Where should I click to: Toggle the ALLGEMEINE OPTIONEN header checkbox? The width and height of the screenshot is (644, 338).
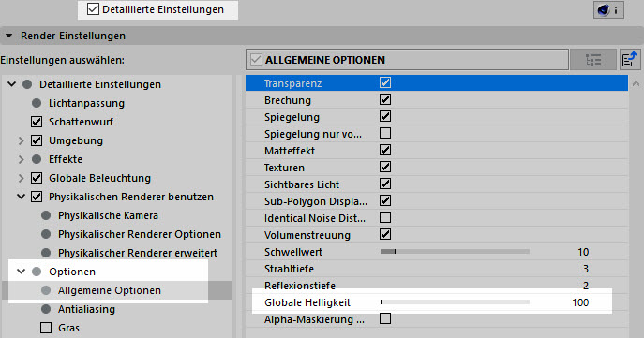[256, 60]
